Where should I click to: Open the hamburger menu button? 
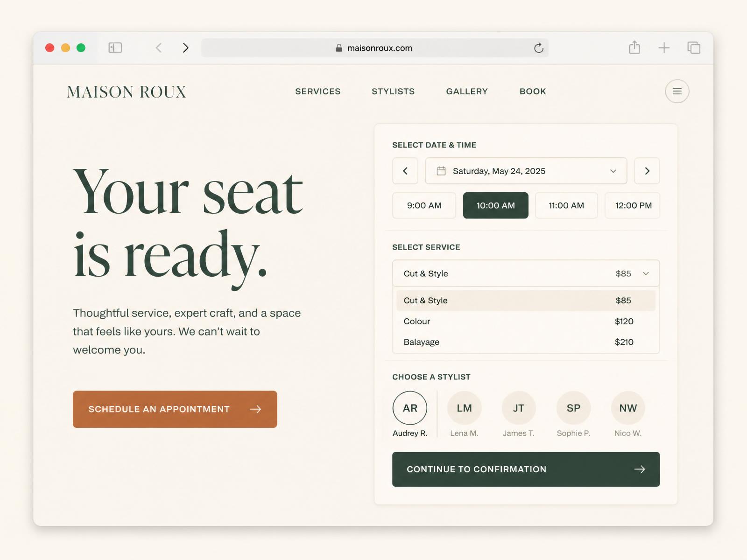tap(677, 91)
